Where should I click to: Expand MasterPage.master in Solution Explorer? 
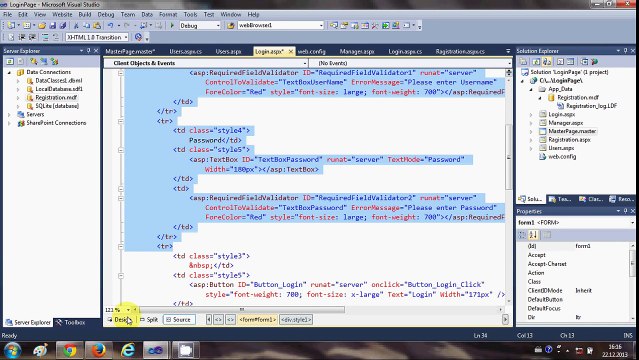click(531, 132)
